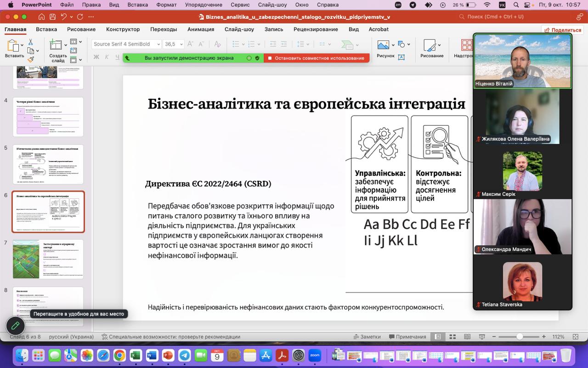Expand the Shapes dropdown arrow
The height and width of the screenshot is (368, 588).
tap(408, 45)
